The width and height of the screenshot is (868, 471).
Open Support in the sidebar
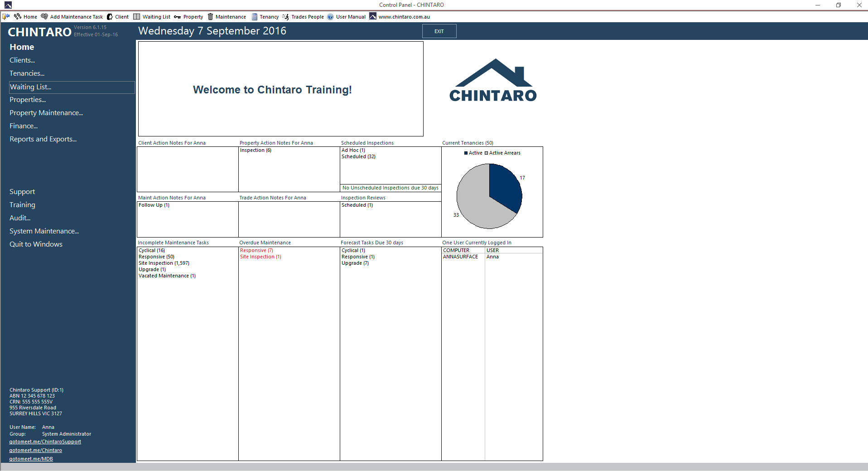[22, 192]
